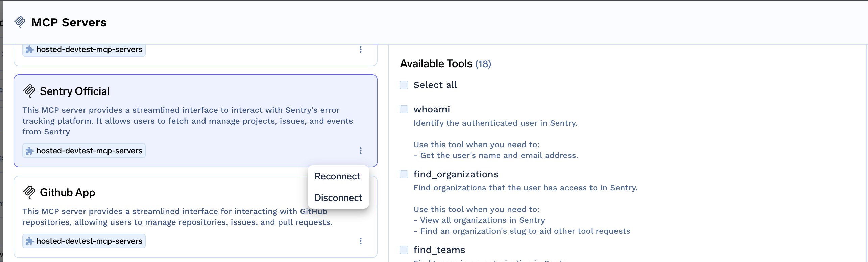This screenshot has height=262, width=868.
Task: Click the puzzle icon in Github App's tag
Action: [30, 241]
